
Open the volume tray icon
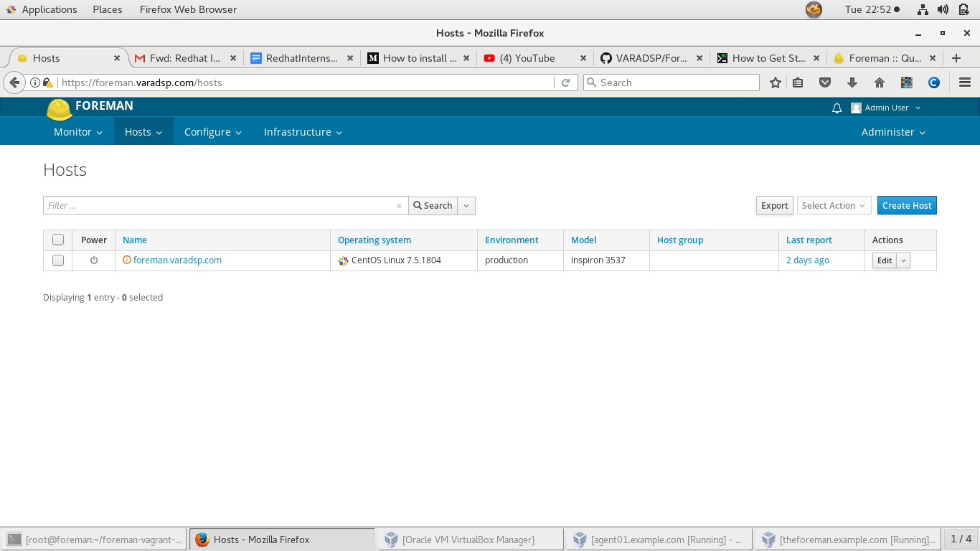[x=943, y=9]
